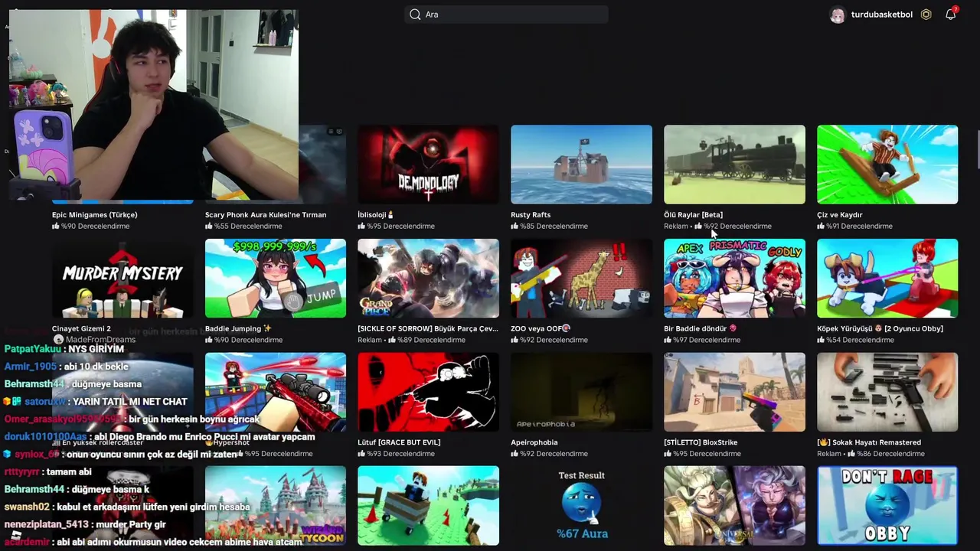The width and height of the screenshot is (980, 551).
Task: Open the ZOO veya OOF thumbnail
Action: coord(581,279)
